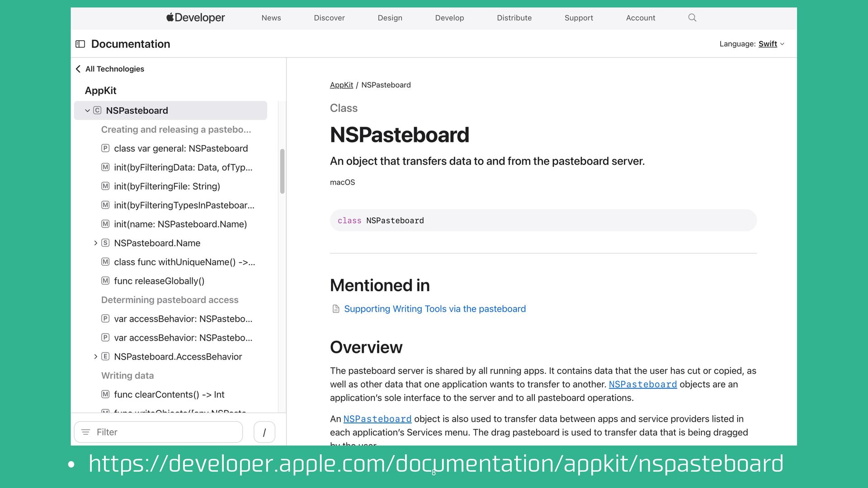Click the Overview heading
Screen dimensions: 868x488
pos(366,347)
